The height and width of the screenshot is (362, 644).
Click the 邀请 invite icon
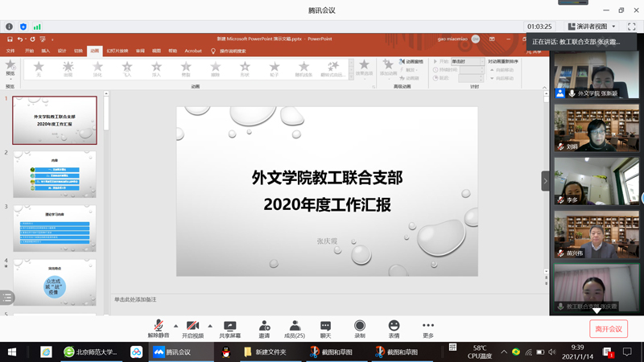(264, 325)
